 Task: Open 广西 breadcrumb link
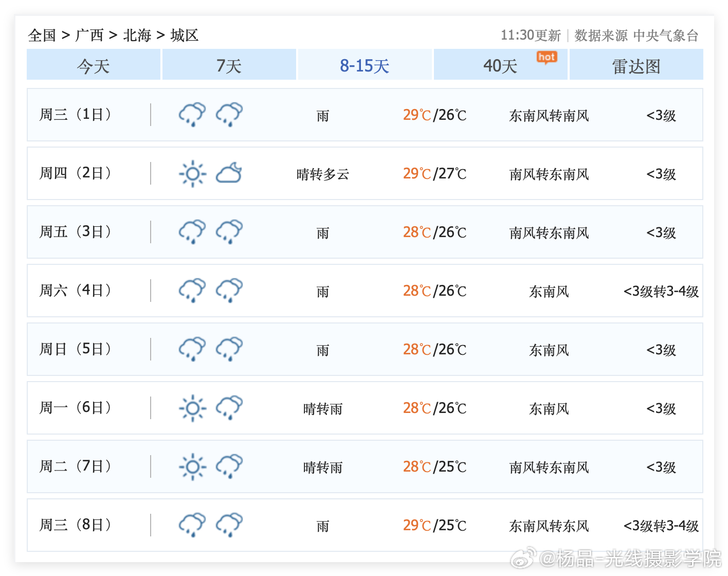click(89, 35)
